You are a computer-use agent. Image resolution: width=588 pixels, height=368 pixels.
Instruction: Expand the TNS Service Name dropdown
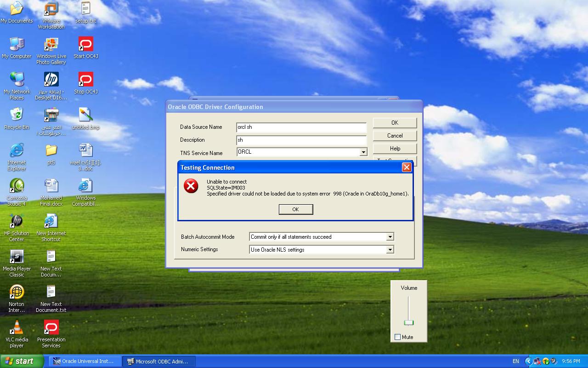[363, 152]
